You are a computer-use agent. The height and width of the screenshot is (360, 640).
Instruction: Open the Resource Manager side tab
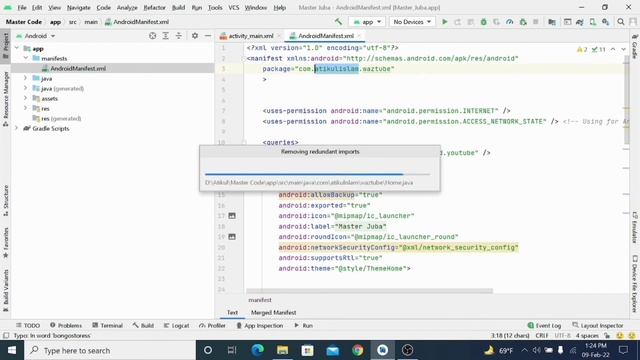(5, 98)
